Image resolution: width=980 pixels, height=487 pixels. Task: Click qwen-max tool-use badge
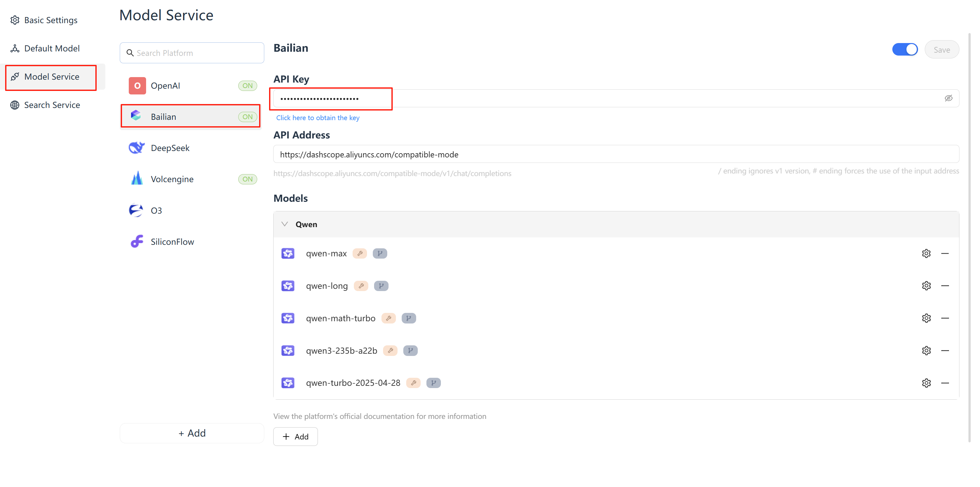coord(360,253)
